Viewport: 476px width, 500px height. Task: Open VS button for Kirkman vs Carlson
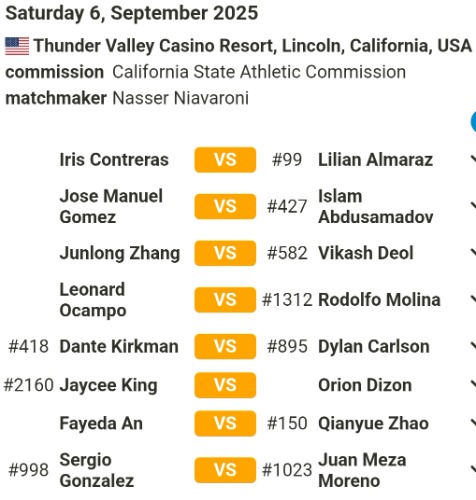225,346
